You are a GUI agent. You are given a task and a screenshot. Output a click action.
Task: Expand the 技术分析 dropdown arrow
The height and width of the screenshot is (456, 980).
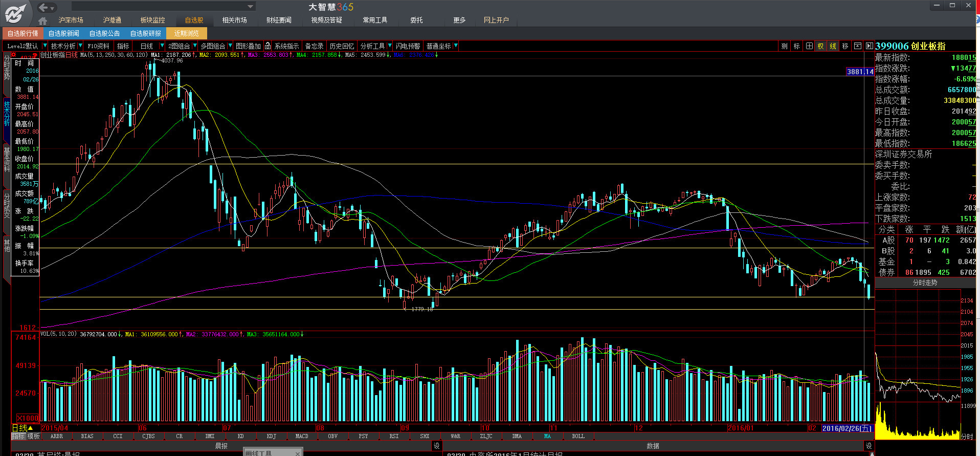click(80, 46)
